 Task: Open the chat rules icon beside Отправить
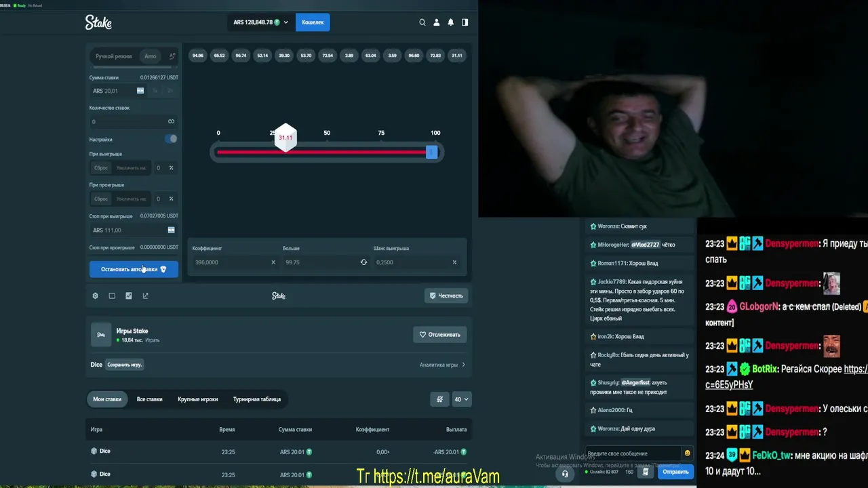[x=646, y=472]
